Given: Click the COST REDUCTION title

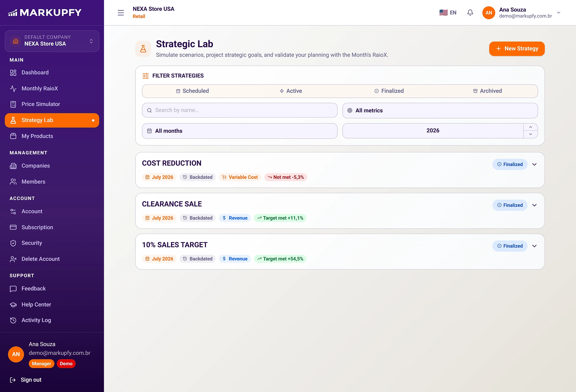Looking at the screenshot, I should coord(172,163).
